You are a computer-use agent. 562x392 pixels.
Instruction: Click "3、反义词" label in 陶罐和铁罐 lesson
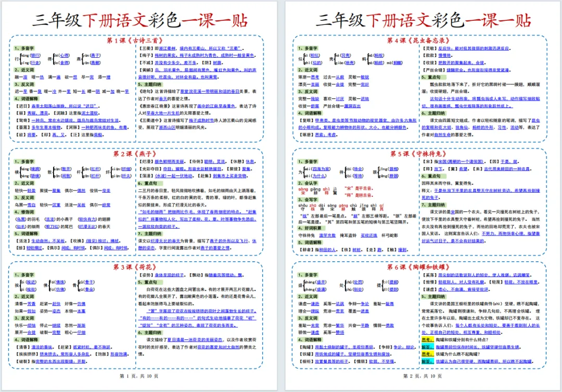(x=308, y=318)
